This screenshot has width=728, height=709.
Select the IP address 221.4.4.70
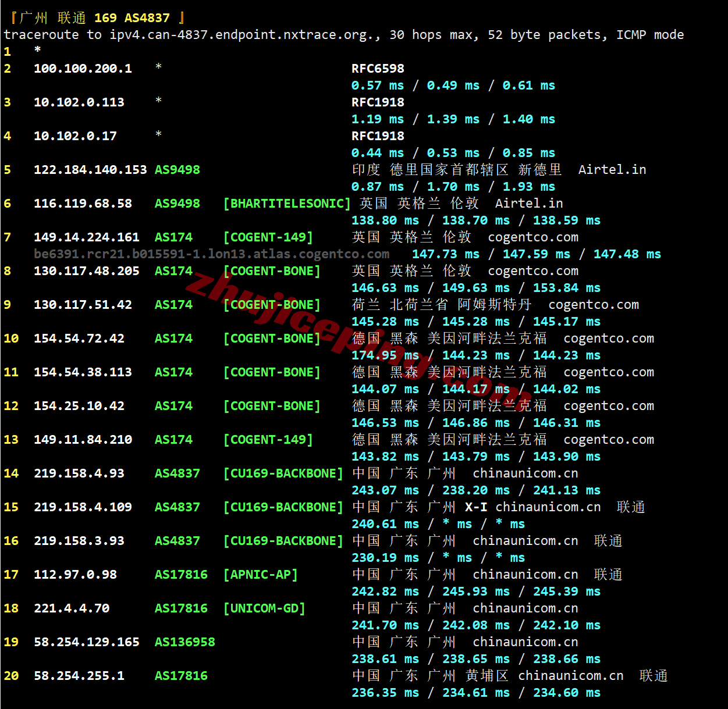[x=72, y=608]
